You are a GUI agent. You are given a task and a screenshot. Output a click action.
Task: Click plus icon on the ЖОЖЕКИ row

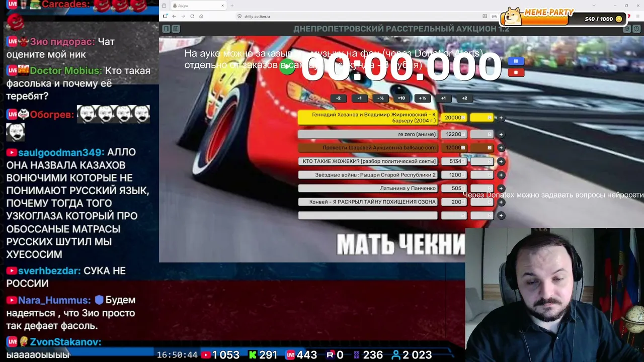point(501,161)
